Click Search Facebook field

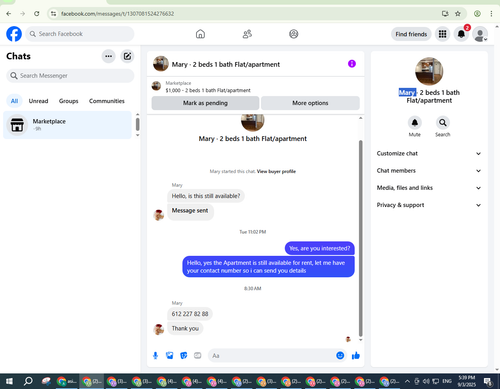(x=80, y=34)
